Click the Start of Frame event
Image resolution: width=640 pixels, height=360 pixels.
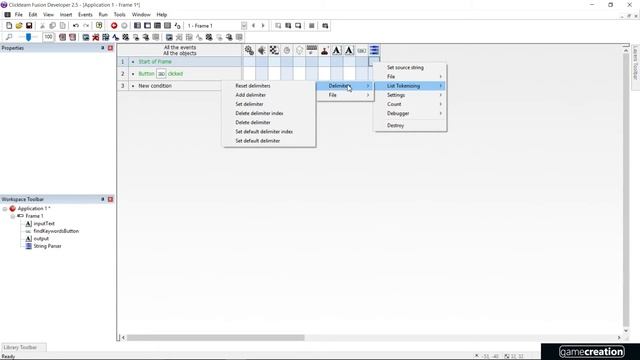155,62
